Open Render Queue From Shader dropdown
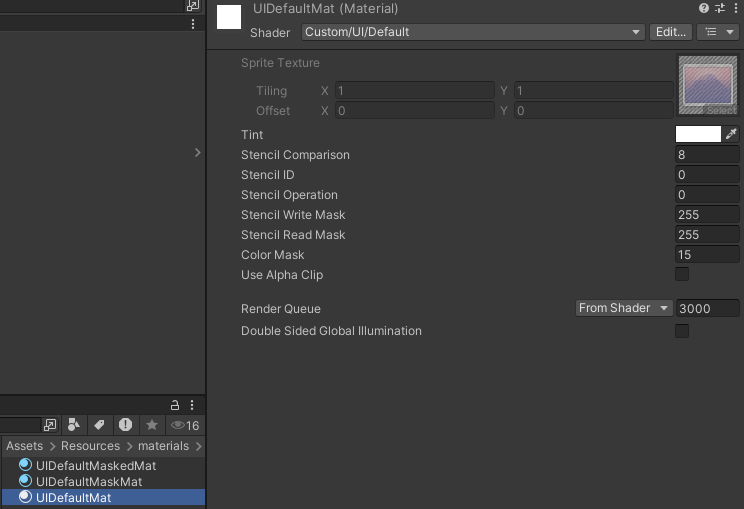Viewport: 744px width, 509px height. [x=624, y=308]
